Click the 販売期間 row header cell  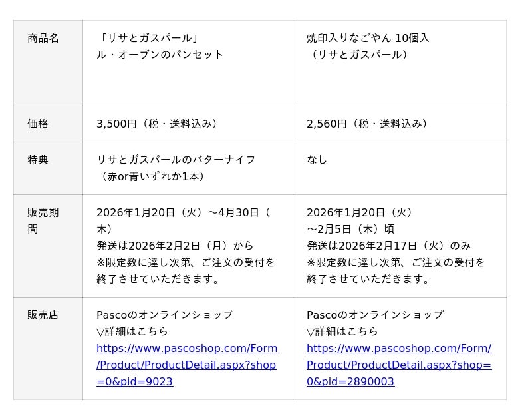(x=43, y=221)
